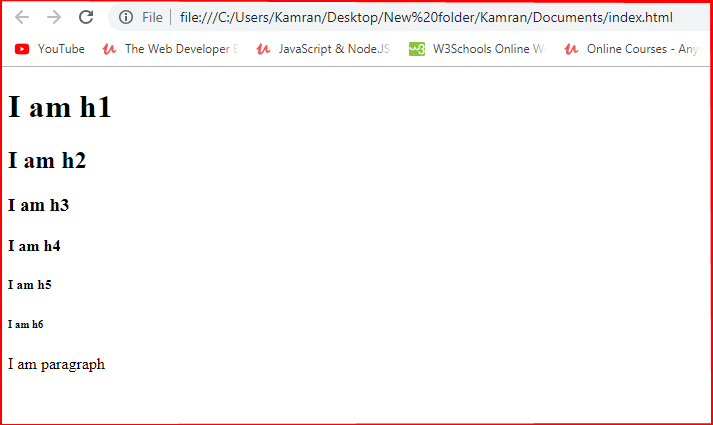Click the address bar showing index.html path
Screen dimensions: 713x425
click(x=426, y=17)
